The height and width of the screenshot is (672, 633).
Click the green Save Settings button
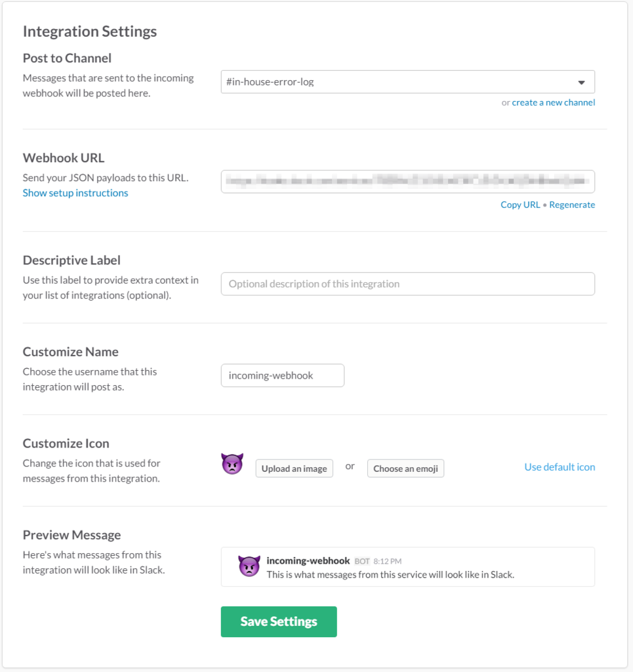click(x=279, y=621)
